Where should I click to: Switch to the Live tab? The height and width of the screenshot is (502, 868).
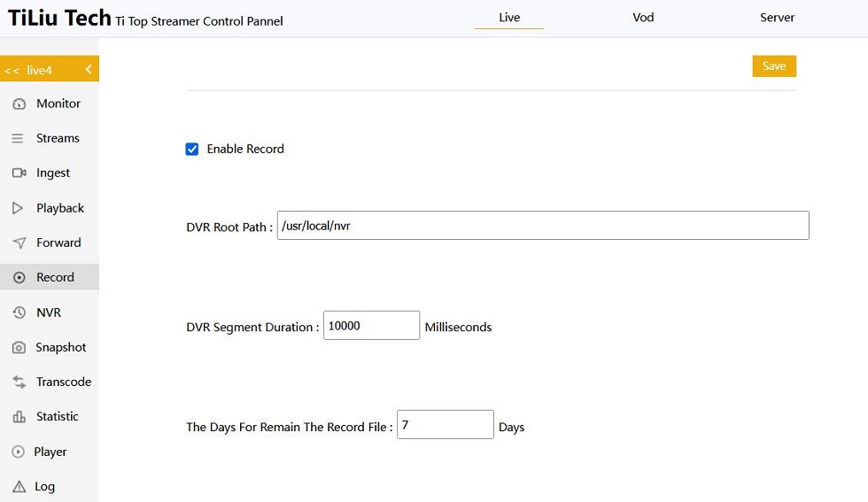point(509,18)
